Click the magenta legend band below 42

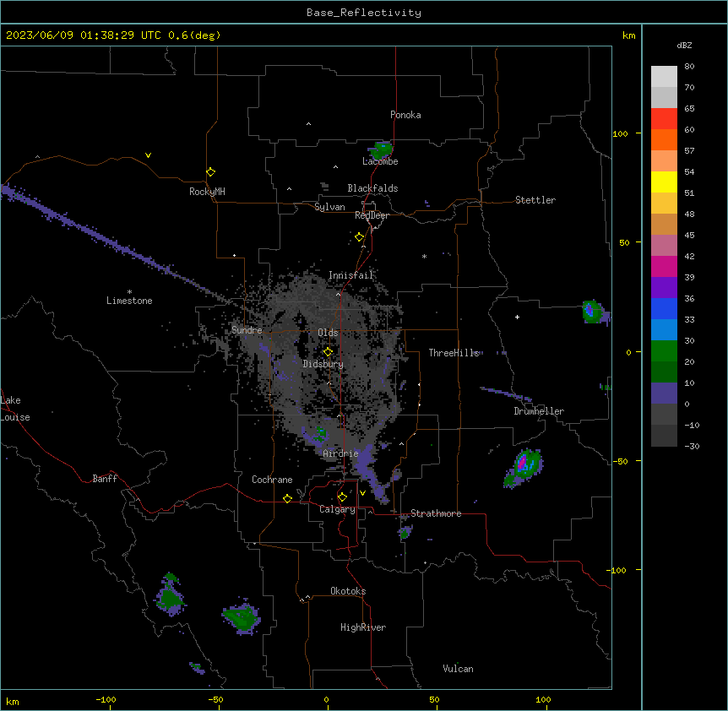[664, 266]
